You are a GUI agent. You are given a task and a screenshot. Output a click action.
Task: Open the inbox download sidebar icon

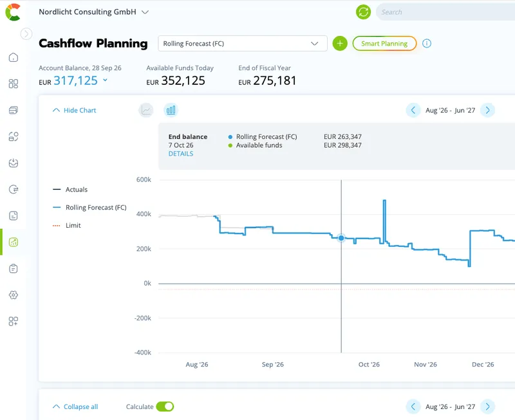(x=14, y=163)
